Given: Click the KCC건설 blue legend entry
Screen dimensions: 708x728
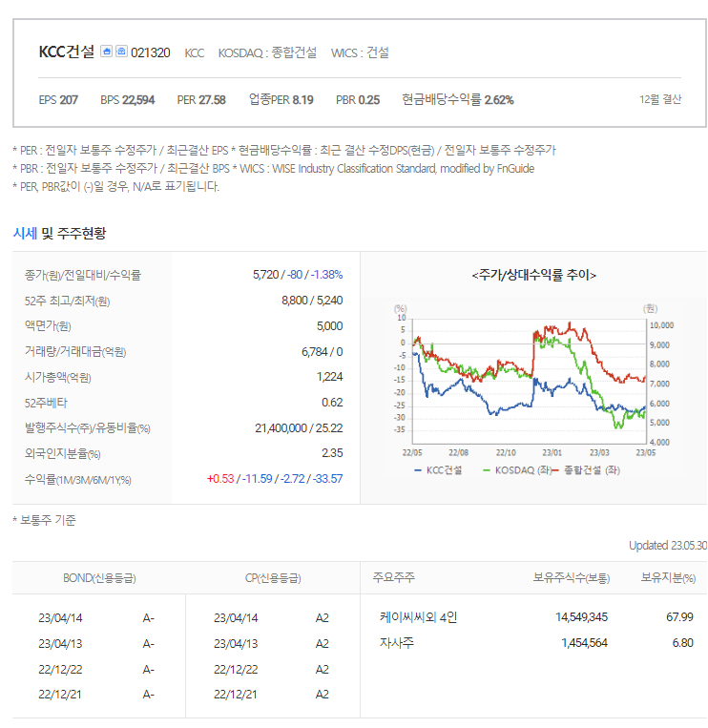Looking at the screenshot, I should point(438,470).
